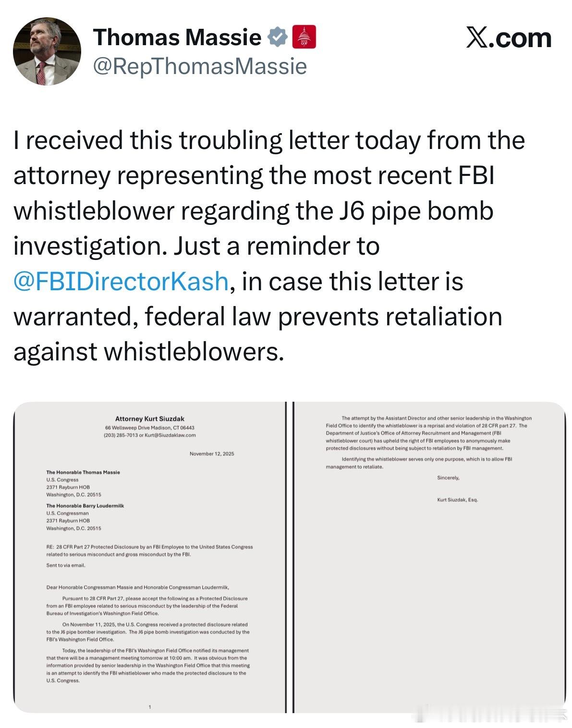
Task: Click the Honorable Thomas Massie addressee line
Action: coord(83,472)
